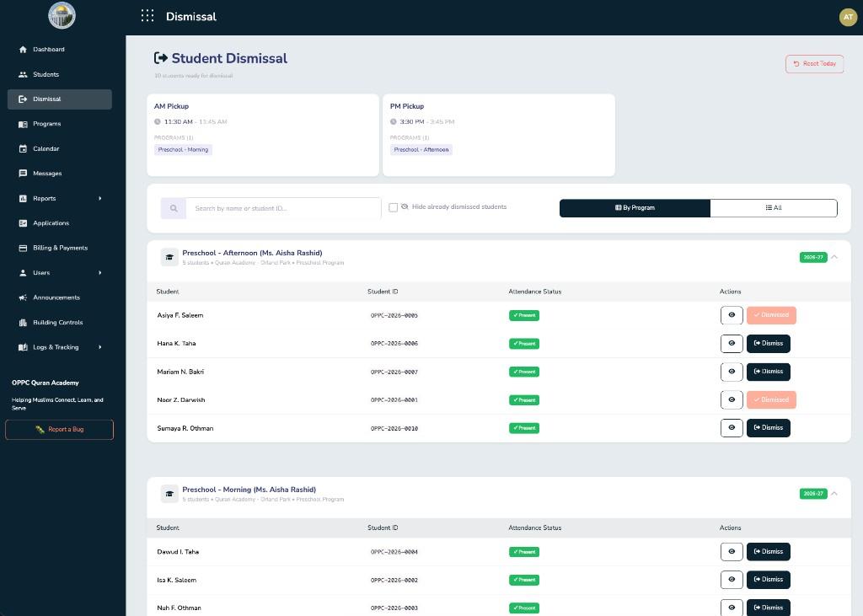View details for Hana K. Taha
Screen dimensions: 863x616
(x=732, y=343)
